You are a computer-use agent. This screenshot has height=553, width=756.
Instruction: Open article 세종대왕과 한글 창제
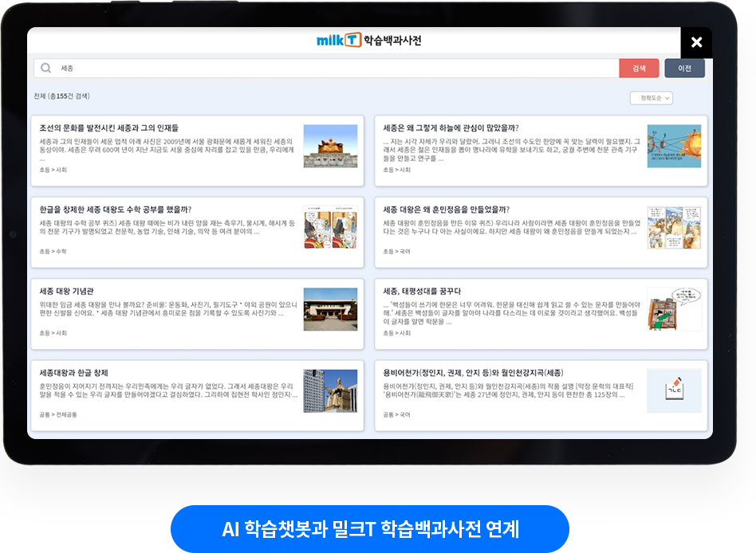click(x=73, y=373)
